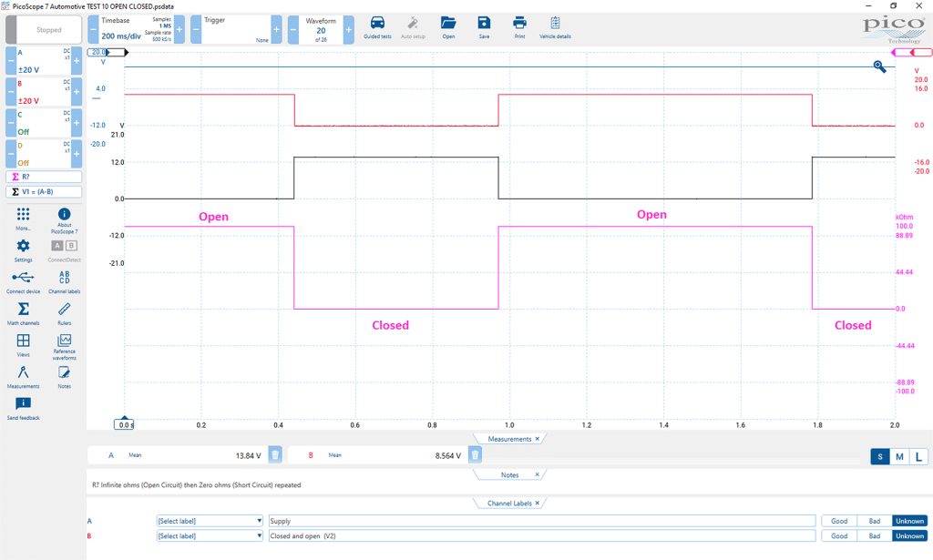Screen dimensions: 933x560
Task: Open Measurements caliper icon
Action: [23, 372]
